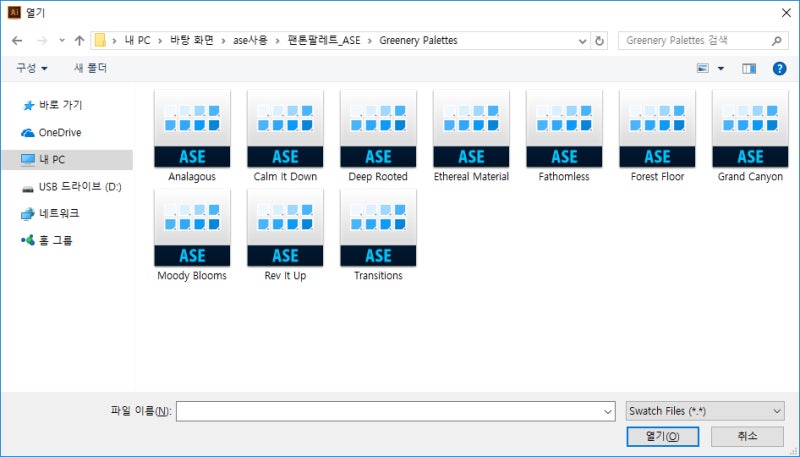Viewport: 800px width, 457px height.
Task: Select the Moody Blooms ASE file icon
Action: [192, 227]
